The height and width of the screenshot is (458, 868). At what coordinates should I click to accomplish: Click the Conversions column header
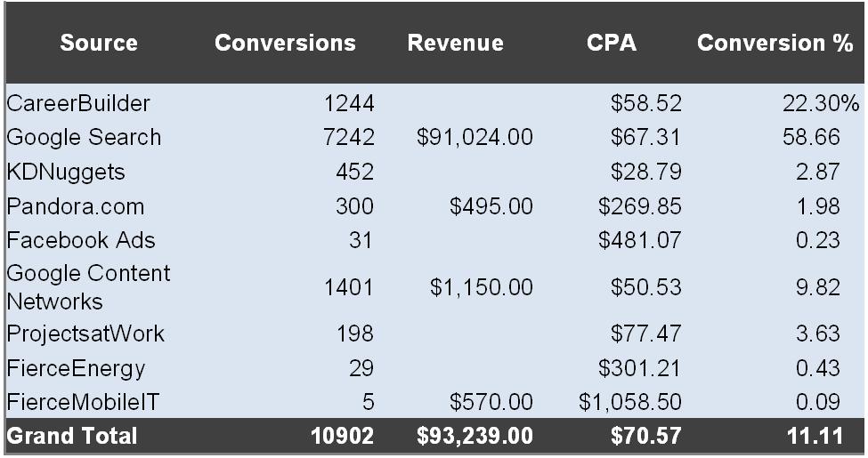click(285, 44)
